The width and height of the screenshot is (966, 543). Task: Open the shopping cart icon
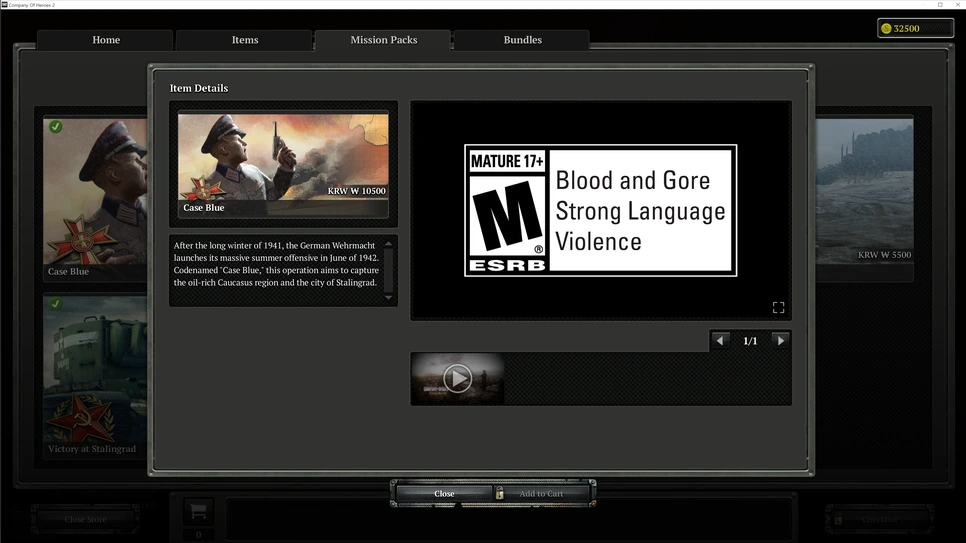(x=198, y=511)
